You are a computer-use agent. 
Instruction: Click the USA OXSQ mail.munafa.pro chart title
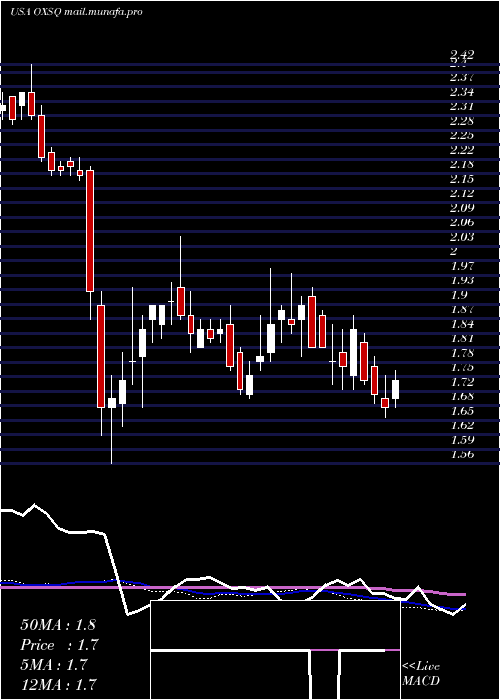[x=76, y=12]
